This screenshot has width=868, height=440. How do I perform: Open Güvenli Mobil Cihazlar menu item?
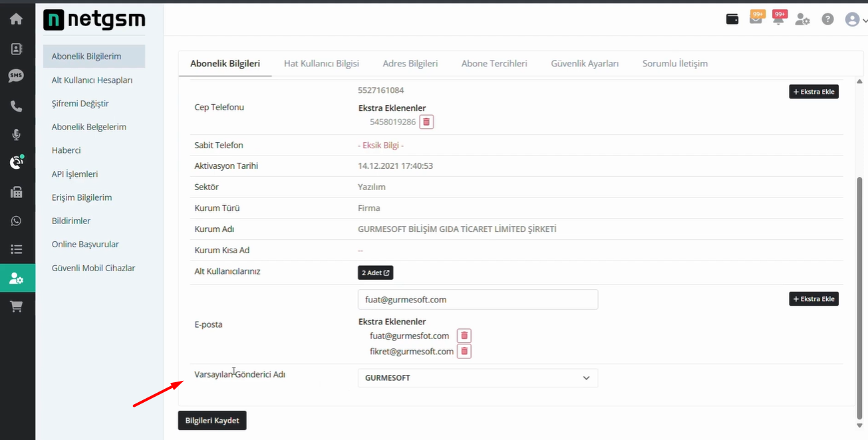pyautogui.click(x=94, y=268)
